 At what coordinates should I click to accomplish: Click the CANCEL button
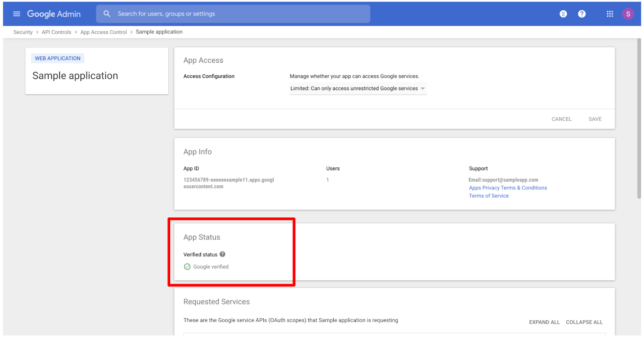coord(561,119)
